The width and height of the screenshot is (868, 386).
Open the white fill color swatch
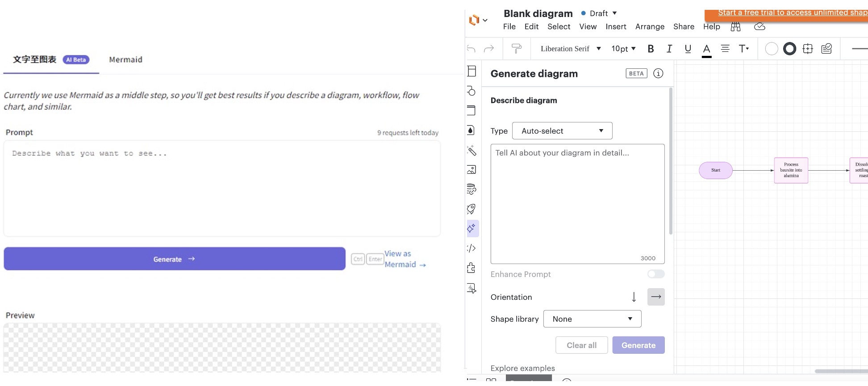[x=771, y=49]
